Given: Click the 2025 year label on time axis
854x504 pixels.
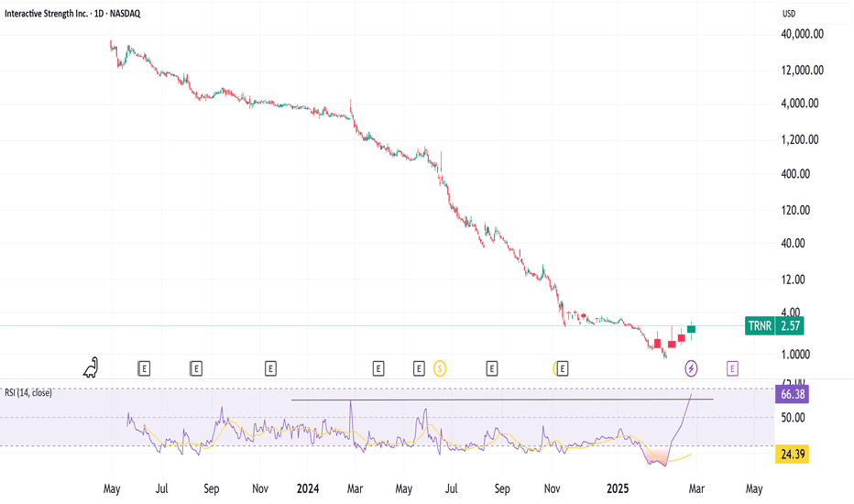Looking at the screenshot, I should pos(618,488).
